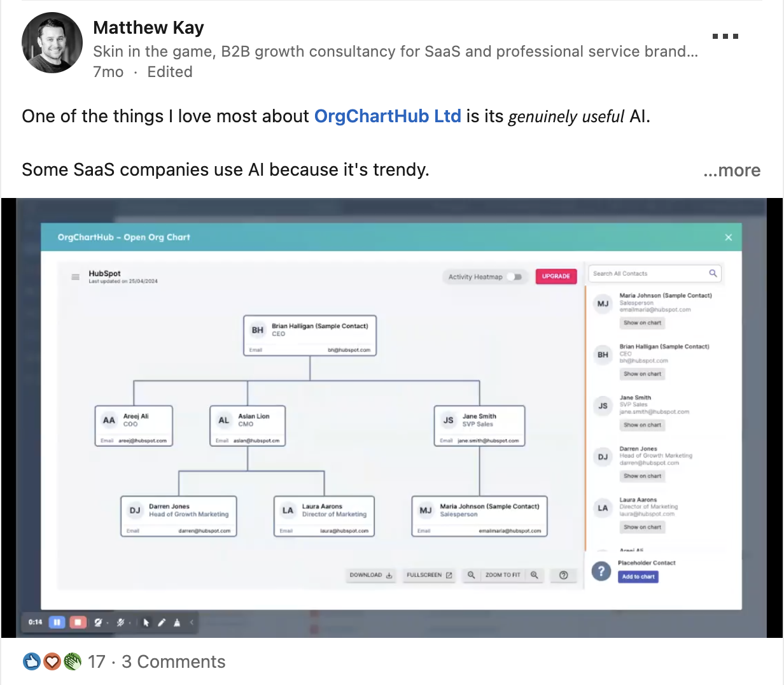This screenshot has width=784, height=685.
Task: Open the three-dot post options menu
Action: 725,36
